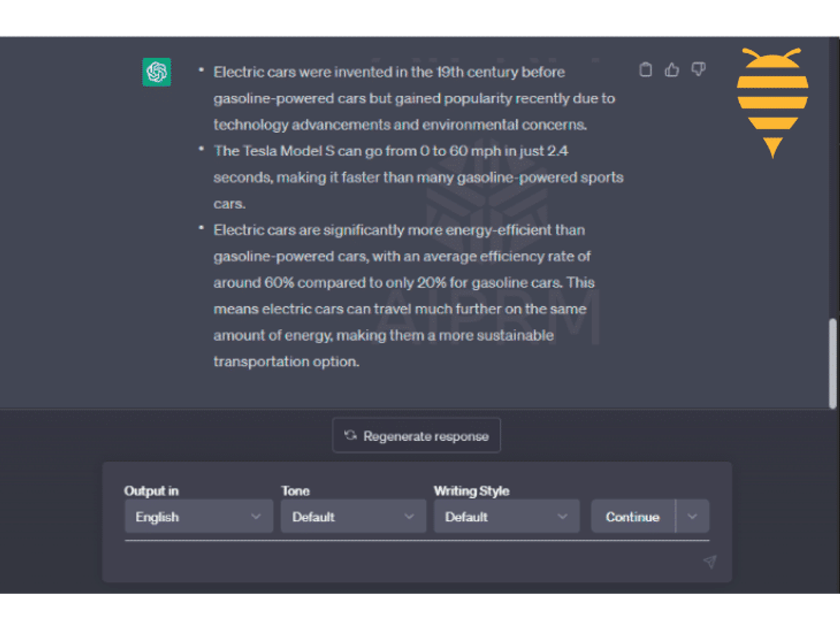Click the 'Tone' label
This screenshot has width=840, height=629.
(x=295, y=490)
